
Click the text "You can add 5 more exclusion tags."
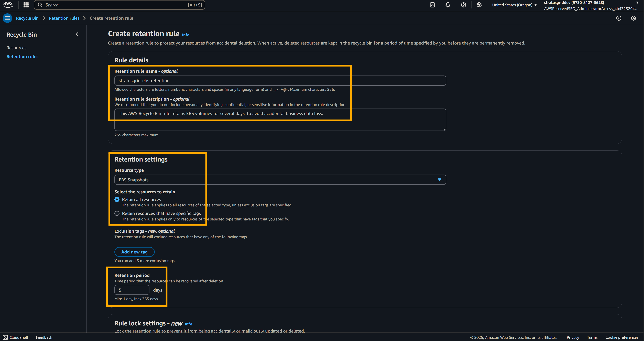pos(145,261)
